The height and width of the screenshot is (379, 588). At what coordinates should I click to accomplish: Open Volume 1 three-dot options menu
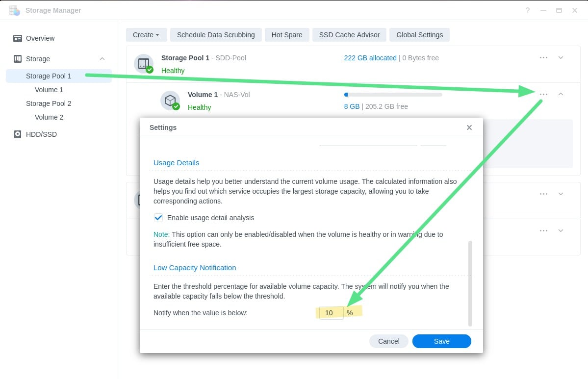coord(543,94)
